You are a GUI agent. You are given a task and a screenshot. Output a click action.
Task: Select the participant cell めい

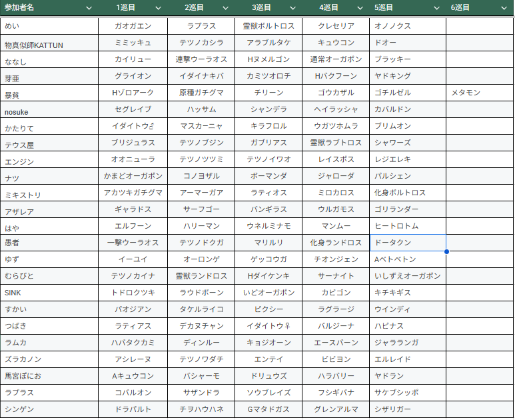(x=49, y=26)
